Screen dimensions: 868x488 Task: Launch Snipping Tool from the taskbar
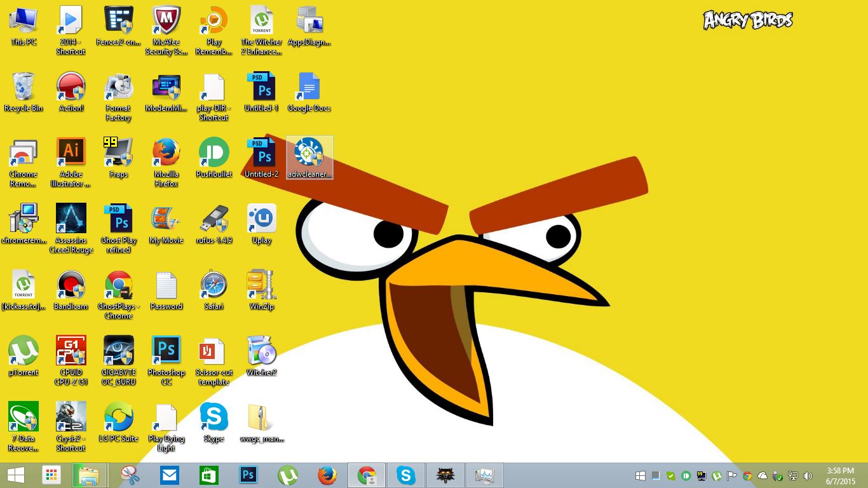coord(130,475)
